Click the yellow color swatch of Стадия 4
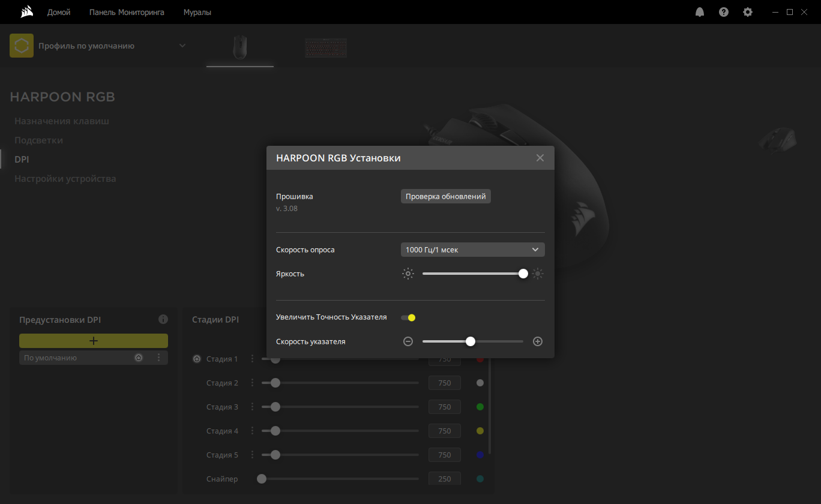821x504 pixels. click(x=480, y=431)
